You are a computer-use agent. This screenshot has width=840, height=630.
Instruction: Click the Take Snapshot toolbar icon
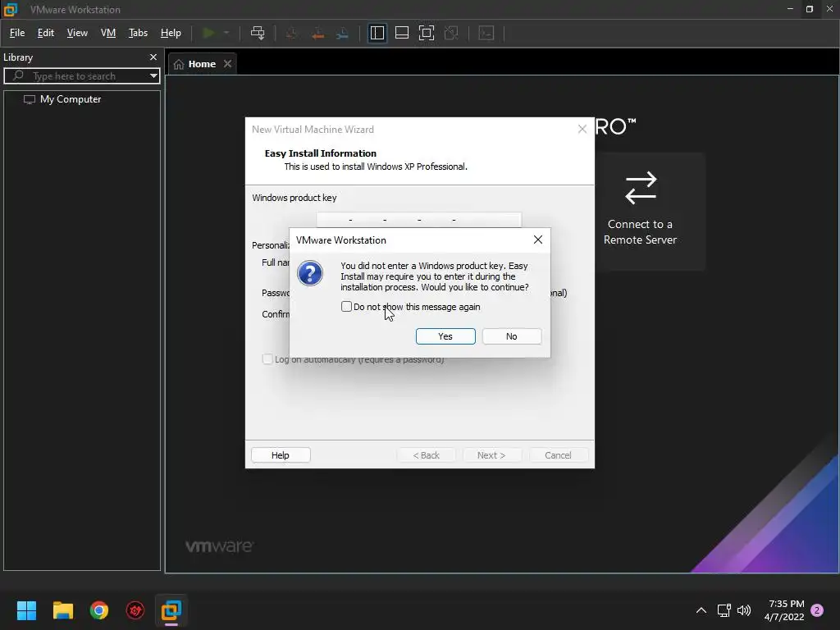(x=292, y=33)
